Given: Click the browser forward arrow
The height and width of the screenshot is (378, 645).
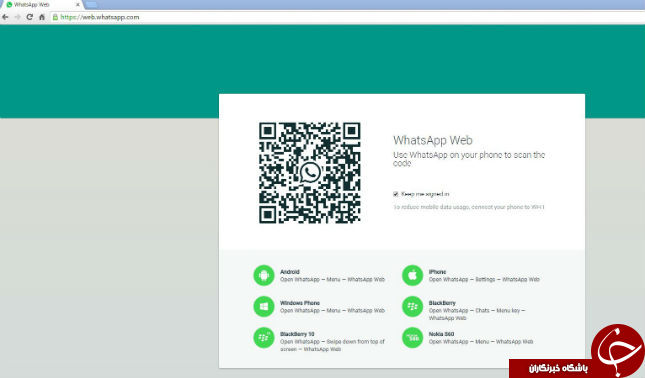Looking at the screenshot, I should point(17,17).
